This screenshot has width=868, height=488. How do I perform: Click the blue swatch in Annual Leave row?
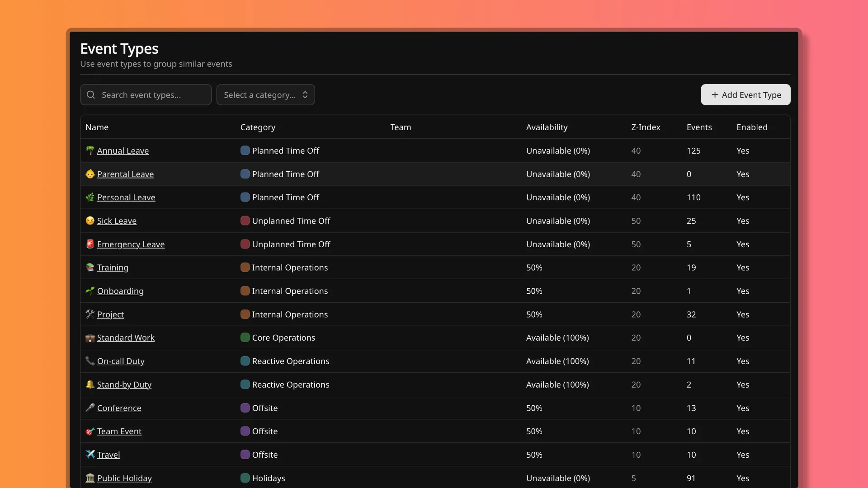(x=245, y=150)
